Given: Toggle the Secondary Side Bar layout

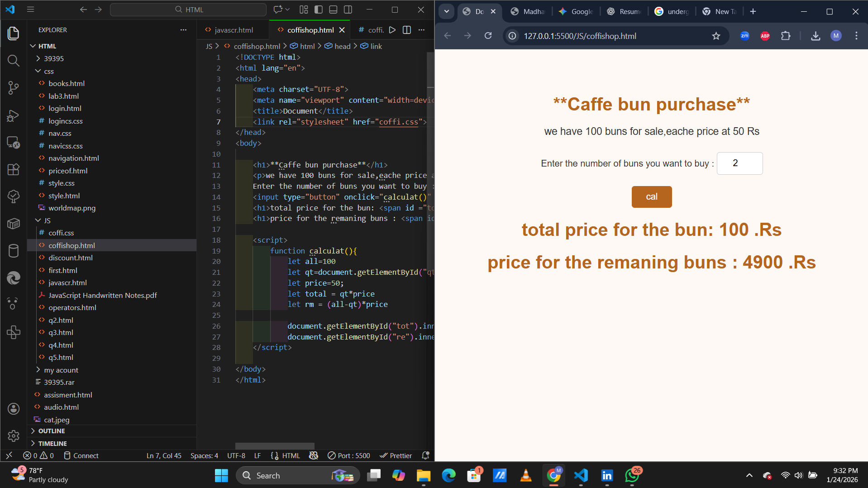Looking at the screenshot, I should point(348,10).
